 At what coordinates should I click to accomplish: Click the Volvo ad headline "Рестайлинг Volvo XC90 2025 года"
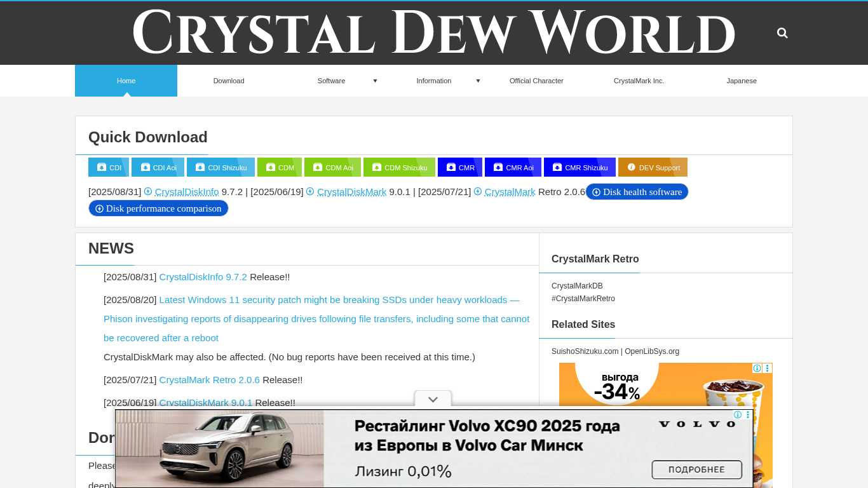coord(487,426)
